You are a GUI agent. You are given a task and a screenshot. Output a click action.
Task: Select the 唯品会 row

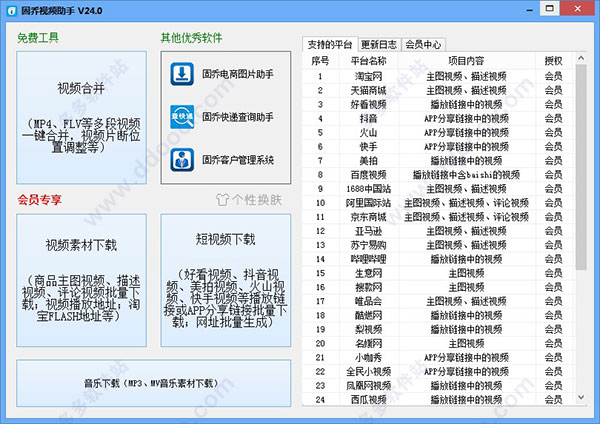pos(439,301)
